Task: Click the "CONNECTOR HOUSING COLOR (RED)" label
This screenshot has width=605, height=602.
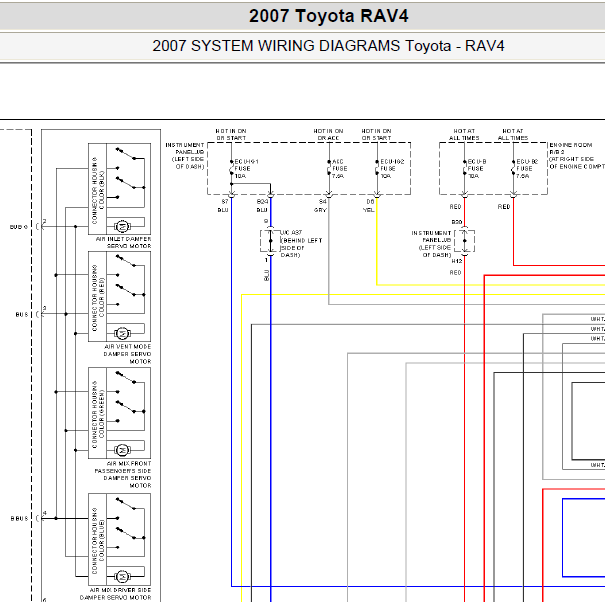Action: click(x=98, y=298)
